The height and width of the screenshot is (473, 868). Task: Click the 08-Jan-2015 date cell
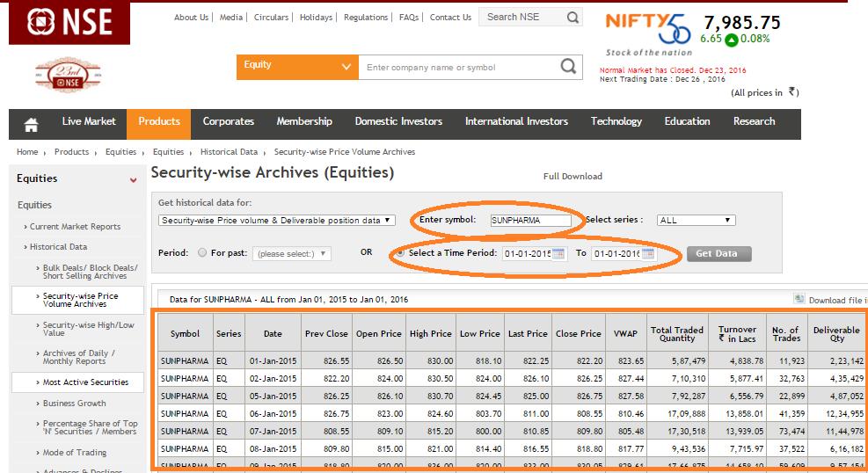[273, 448]
